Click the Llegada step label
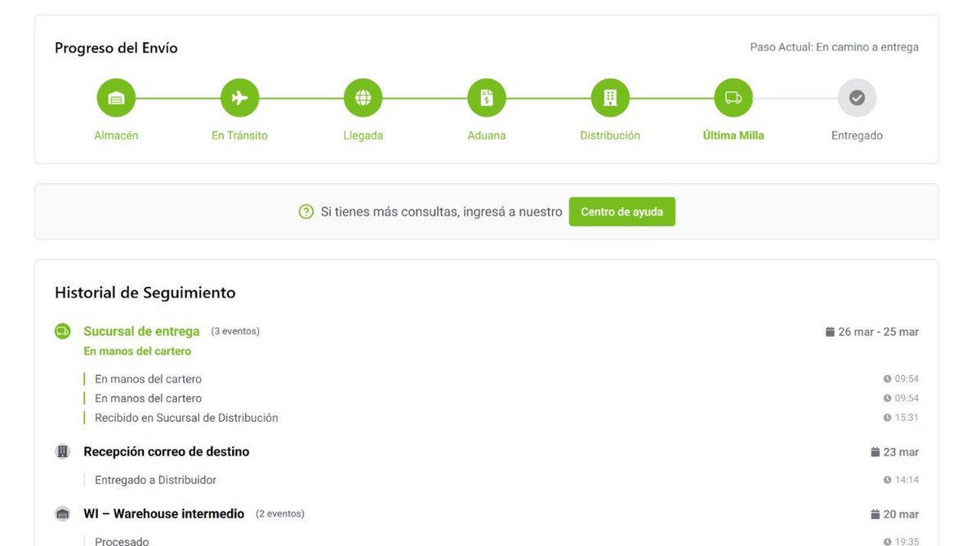The image size is (980, 546). pos(363,136)
